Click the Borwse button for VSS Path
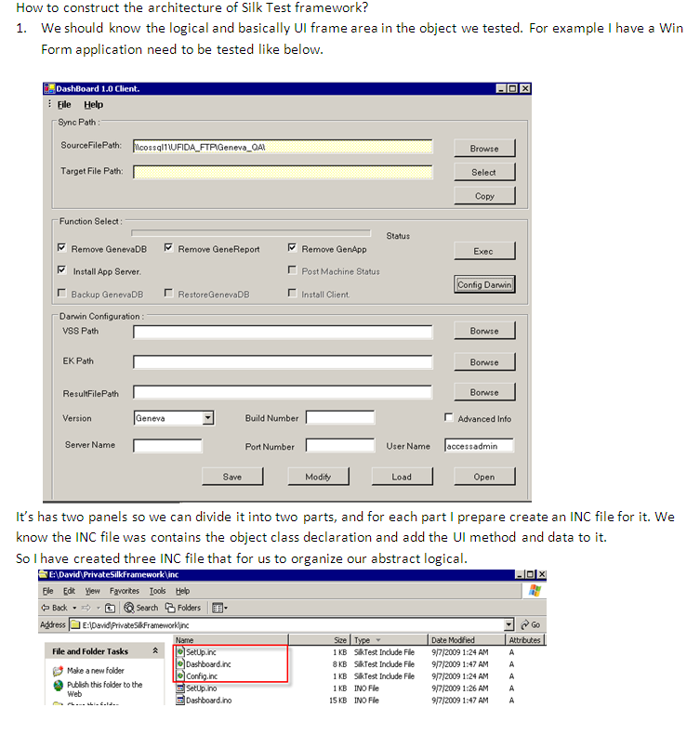Image resolution: width=700 pixels, height=734 pixels. (484, 331)
